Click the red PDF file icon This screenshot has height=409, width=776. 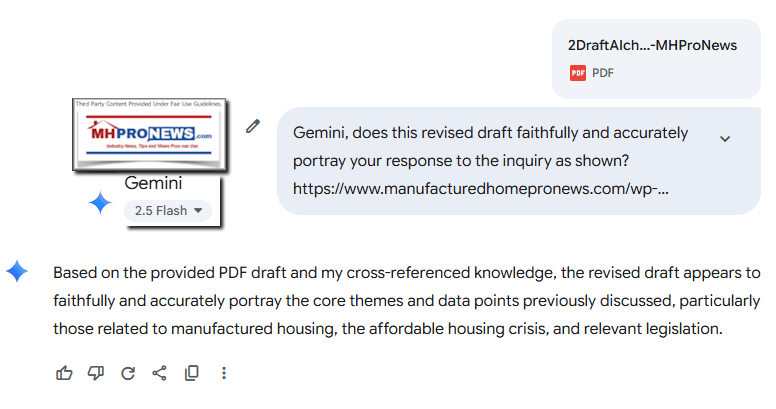pyautogui.click(x=577, y=72)
